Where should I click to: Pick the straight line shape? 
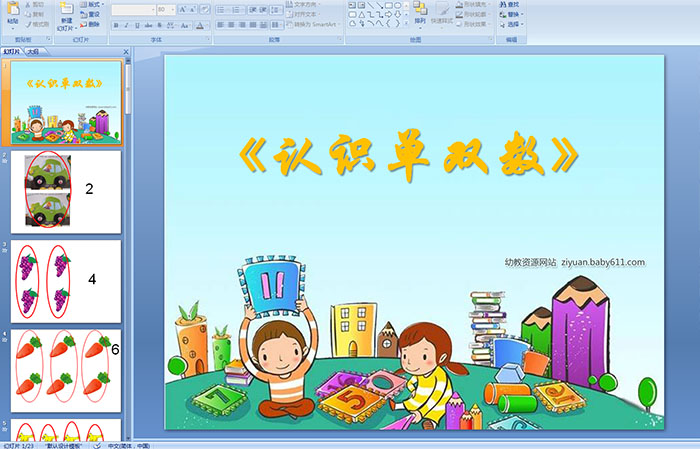coord(371,5)
